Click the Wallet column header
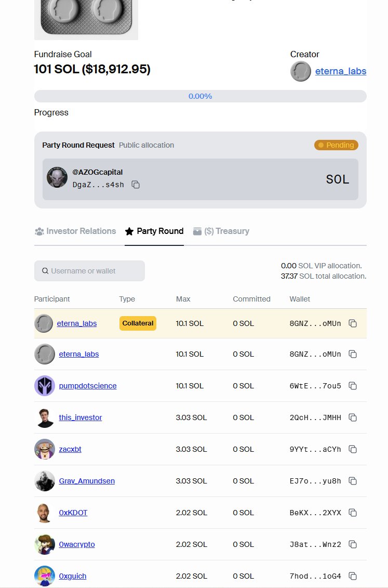The width and height of the screenshot is (388, 588). (300, 299)
